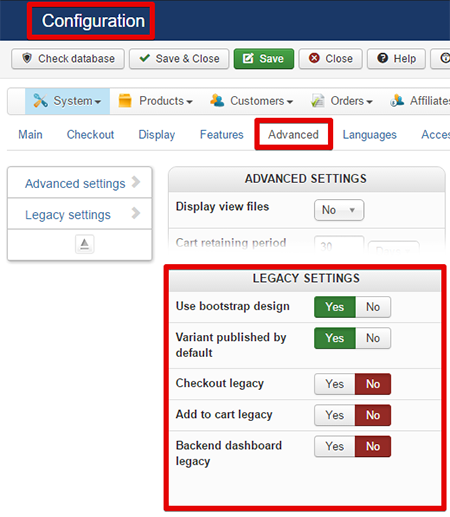This screenshot has height=517, width=450.
Task: Set Use bootstrap design to No
Action: point(373,307)
